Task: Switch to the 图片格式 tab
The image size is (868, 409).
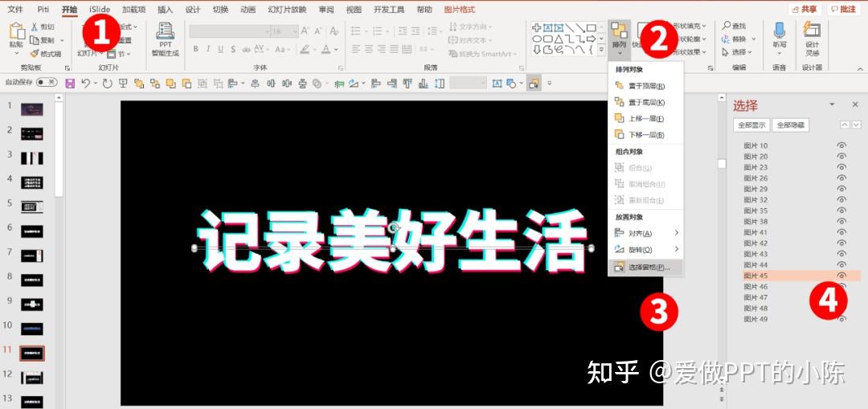Action: (460, 10)
